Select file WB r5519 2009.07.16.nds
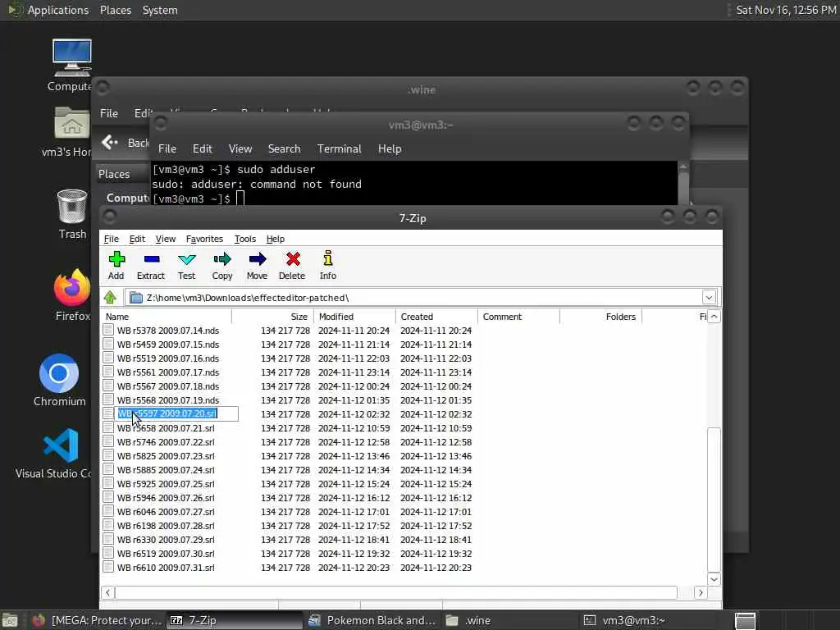This screenshot has height=630, width=840. pos(167,358)
